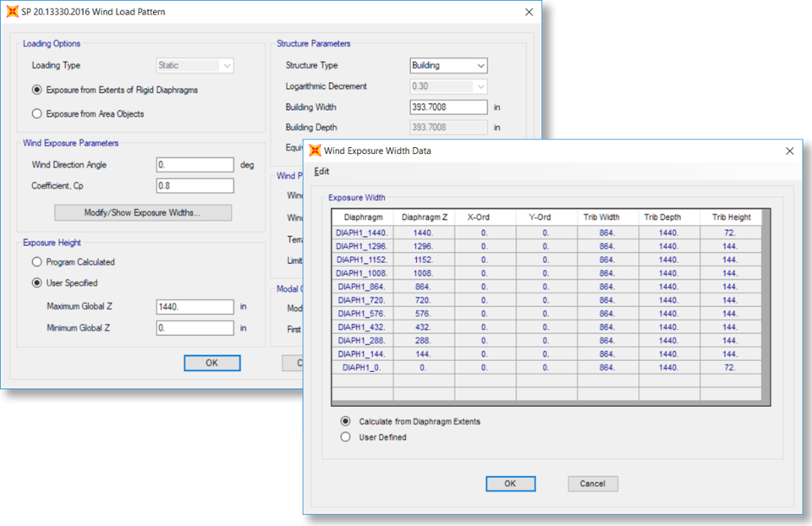The image size is (812, 526).
Task: Click the Wind Direction Angle field
Action: point(195,165)
